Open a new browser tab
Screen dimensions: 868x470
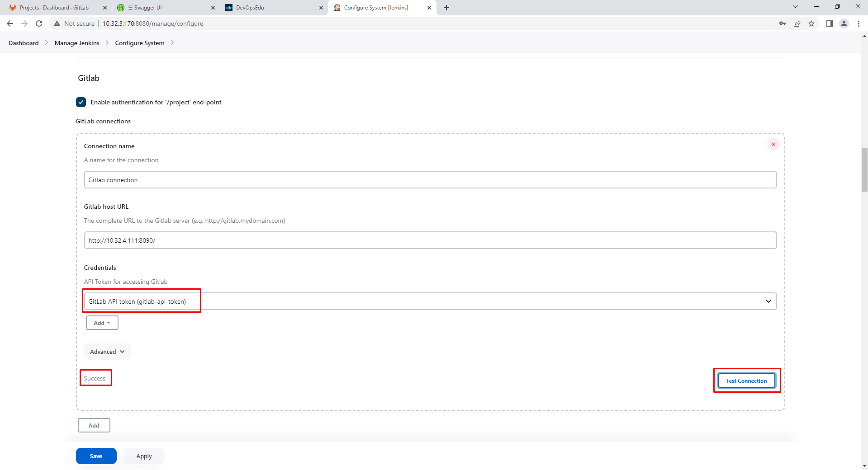446,8
